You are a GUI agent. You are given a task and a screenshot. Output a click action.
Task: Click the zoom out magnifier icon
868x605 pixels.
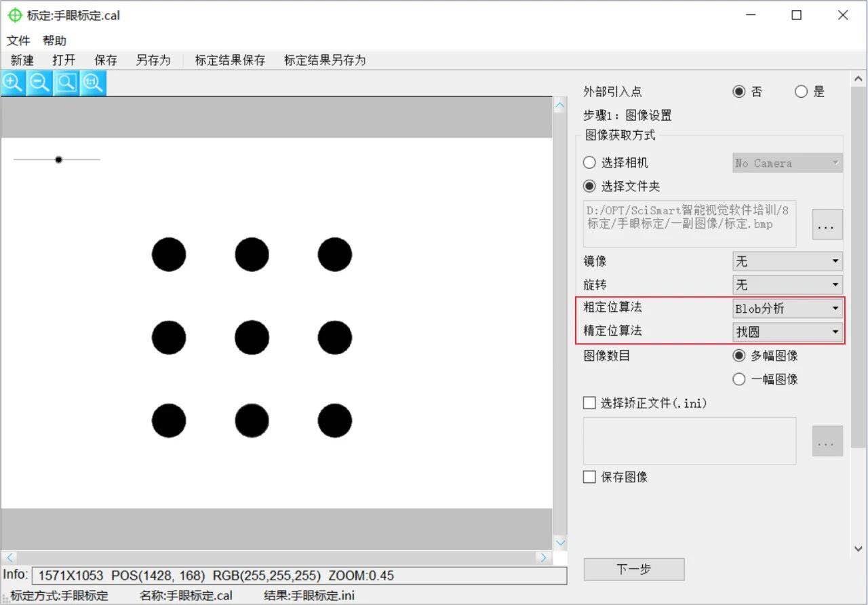tap(39, 83)
